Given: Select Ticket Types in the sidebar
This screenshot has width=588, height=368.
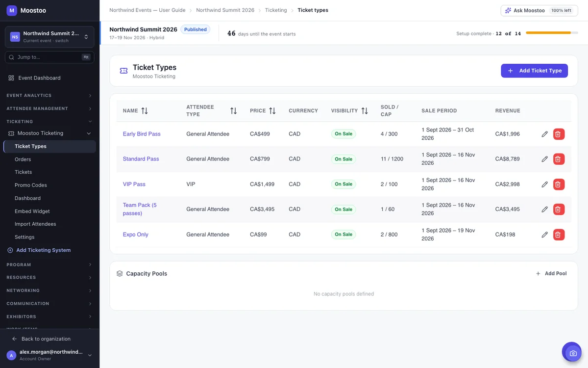Looking at the screenshot, I should 49,146.
